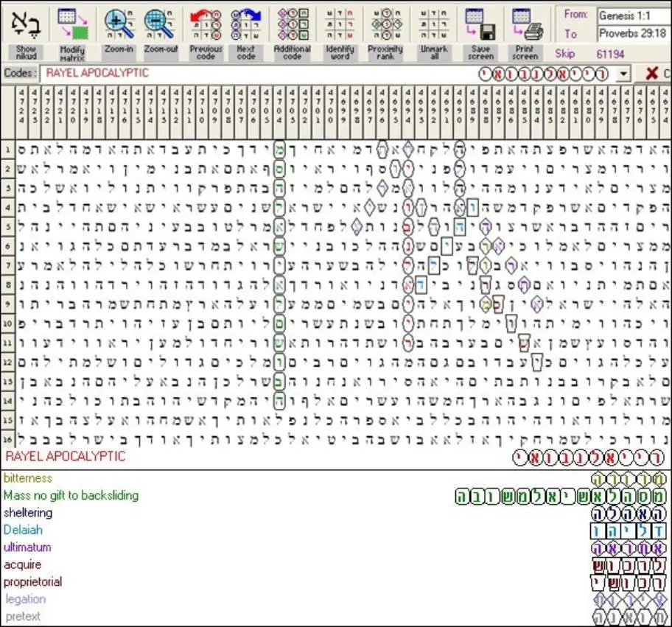Select the proprietorial term in list
672x627 pixels.
coord(33,582)
